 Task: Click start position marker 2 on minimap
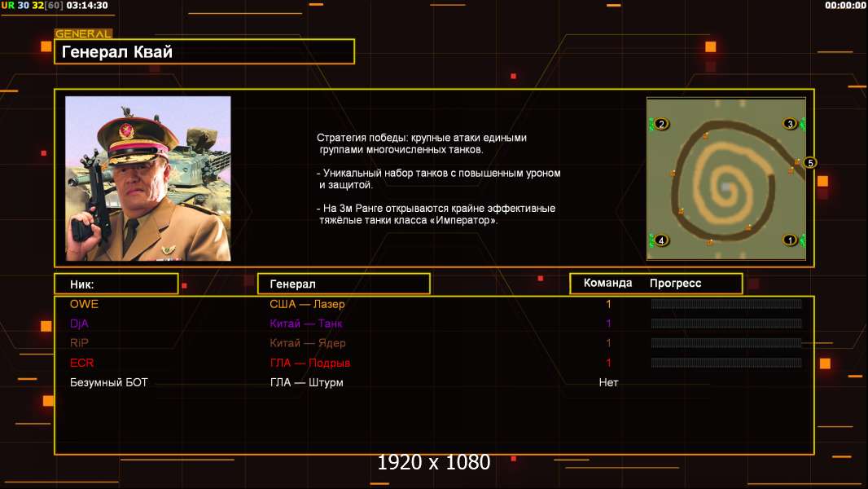[661, 124]
